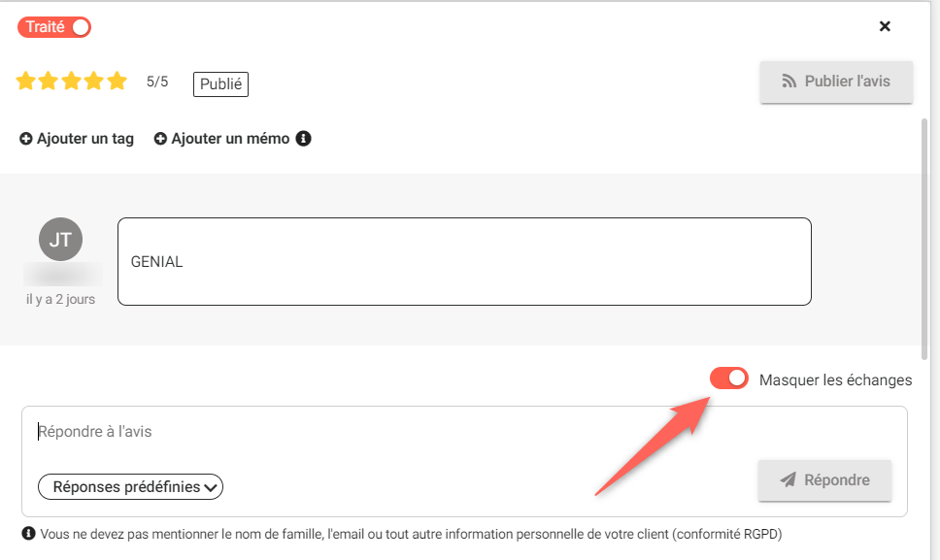Open the memo info icon tooltip
Image resolution: width=940 pixels, height=560 pixels.
pyautogui.click(x=303, y=139)
